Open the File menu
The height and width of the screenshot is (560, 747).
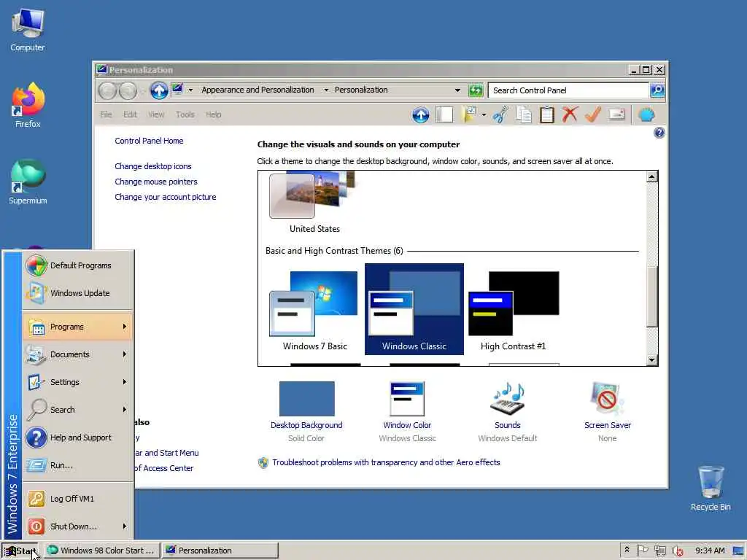tap(107, 114)
